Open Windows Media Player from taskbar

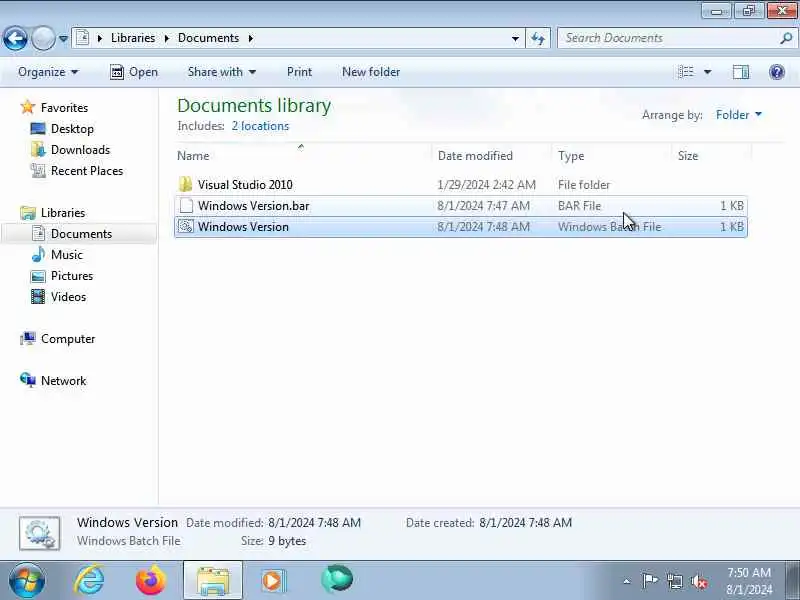coord(274,580)
